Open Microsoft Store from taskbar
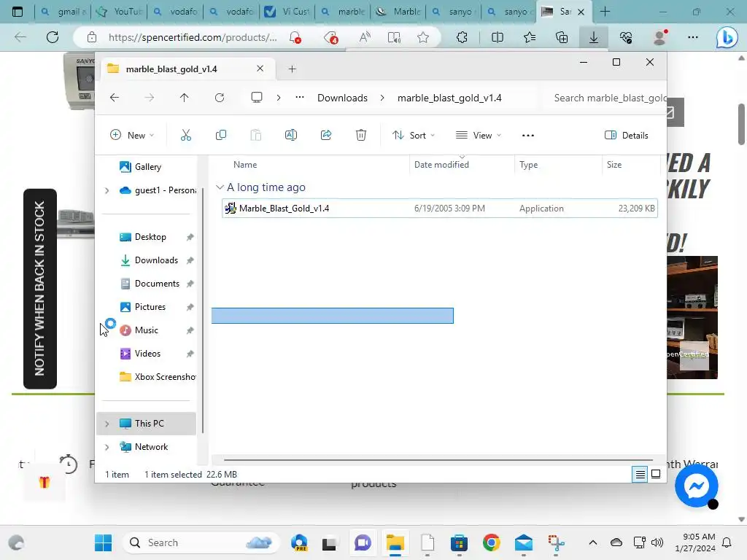The image size is (747, 560). 459,542
